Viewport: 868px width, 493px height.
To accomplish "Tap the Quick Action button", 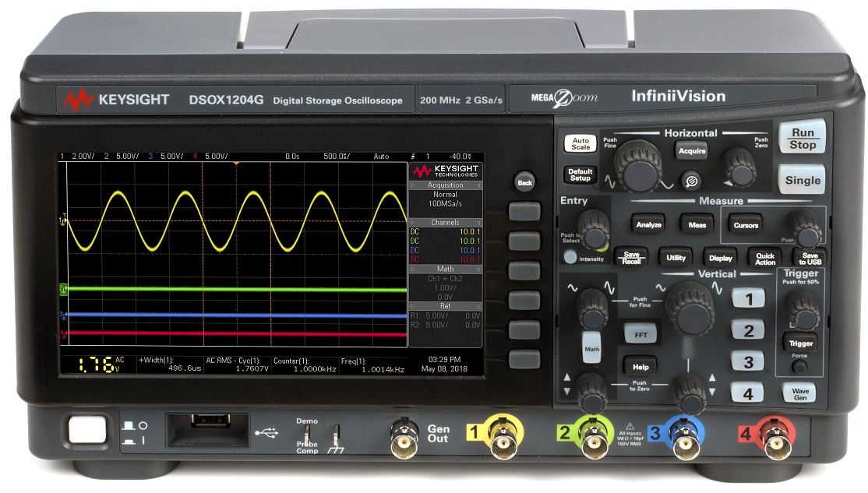I will pos(765,259).
